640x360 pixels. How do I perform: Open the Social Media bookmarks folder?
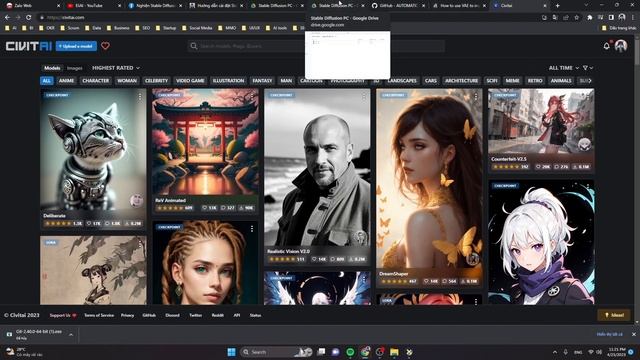click(197, 28)
